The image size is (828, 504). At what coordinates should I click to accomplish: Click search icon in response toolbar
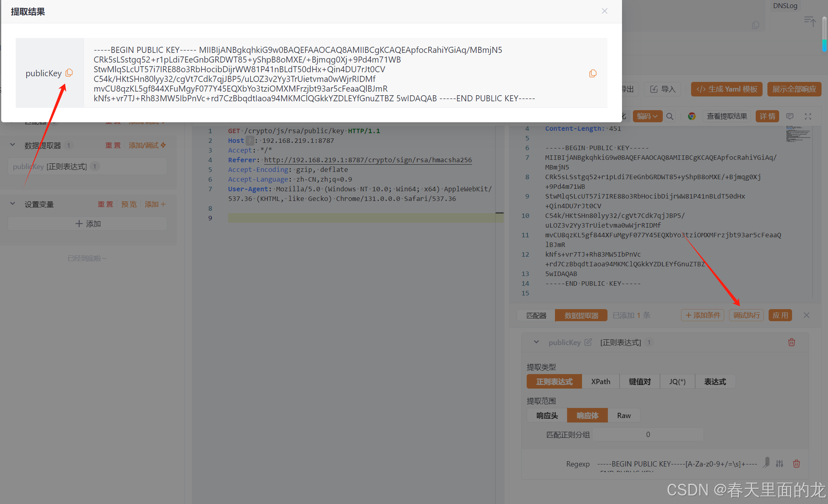pos(670,117)
